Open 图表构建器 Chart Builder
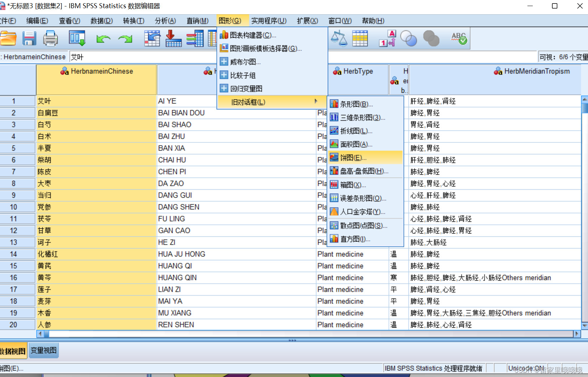This screenshot has height=377, width=588. (x=273, y=35)
